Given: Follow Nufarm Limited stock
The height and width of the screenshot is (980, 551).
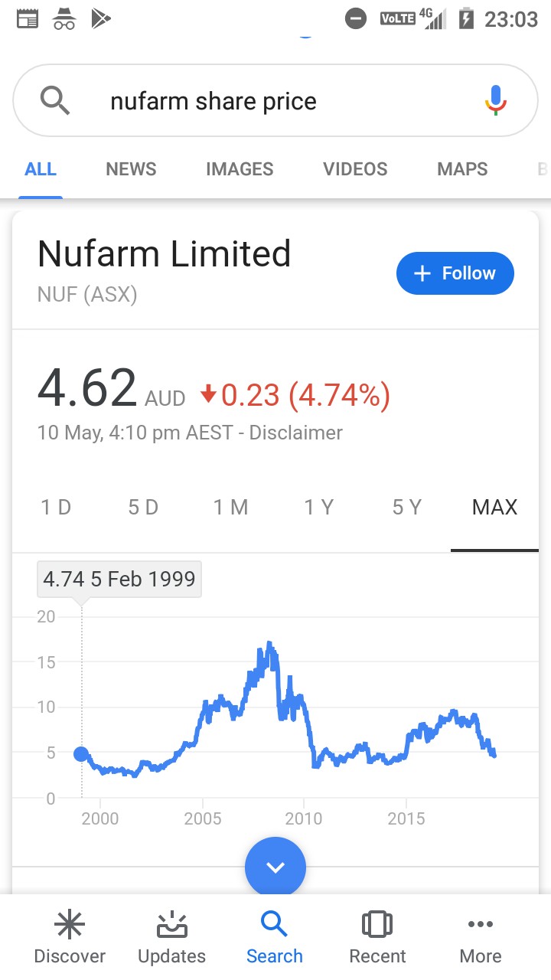Looking at the screenshot, I should [455, 273].
